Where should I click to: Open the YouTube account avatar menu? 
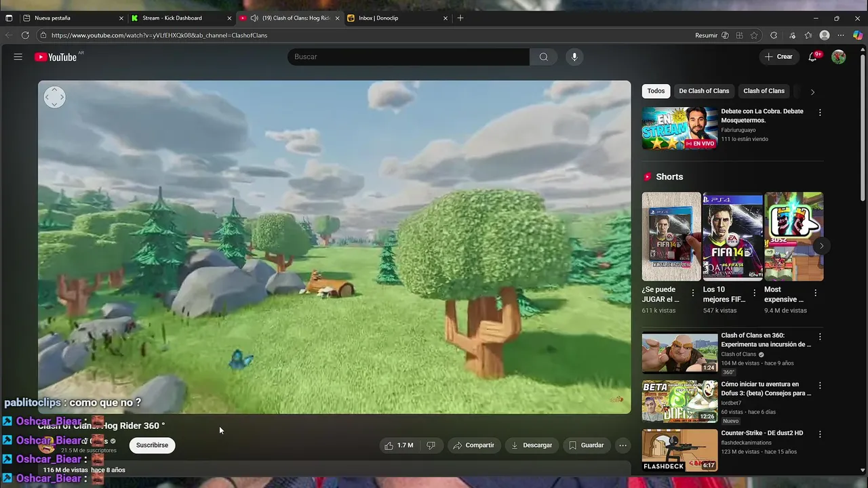[x=839, y=57]
